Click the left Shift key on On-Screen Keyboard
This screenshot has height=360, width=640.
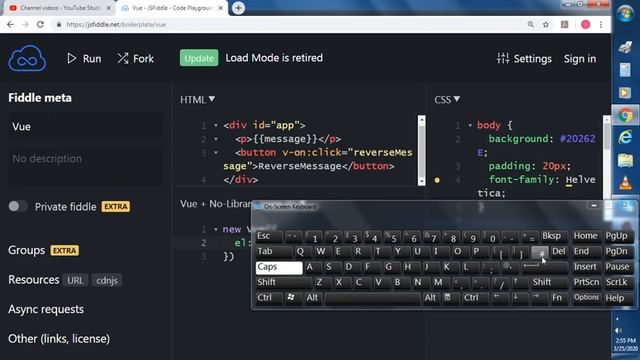(x=284, y=282)
